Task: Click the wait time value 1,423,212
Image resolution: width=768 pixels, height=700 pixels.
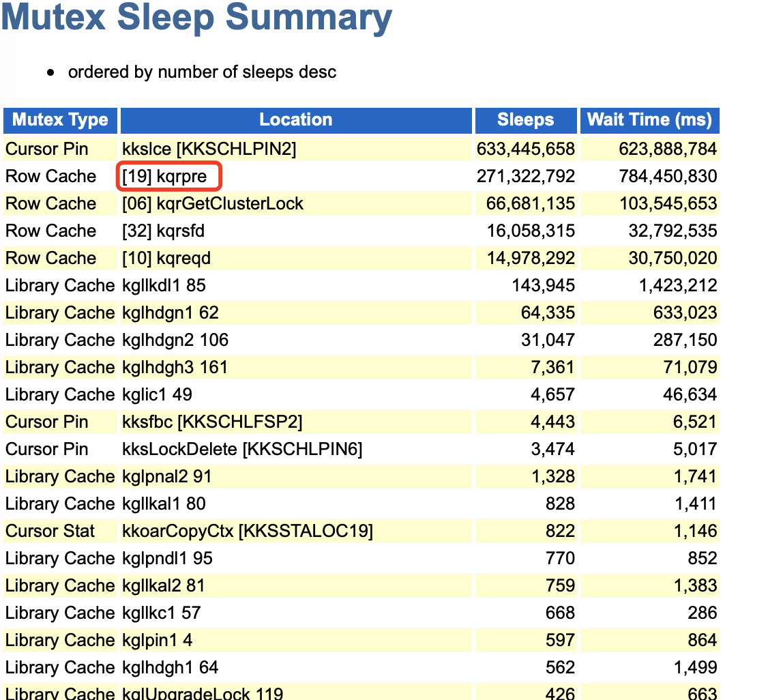Action: point(678,285)
